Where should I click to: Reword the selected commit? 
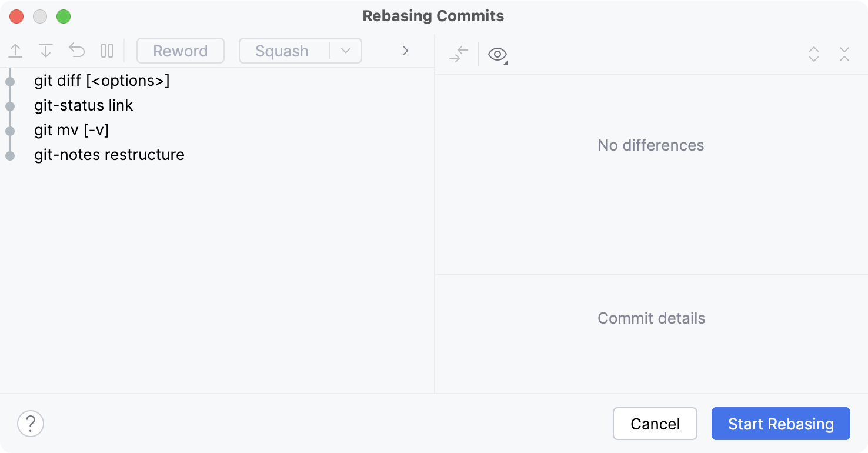pos(180,51)
